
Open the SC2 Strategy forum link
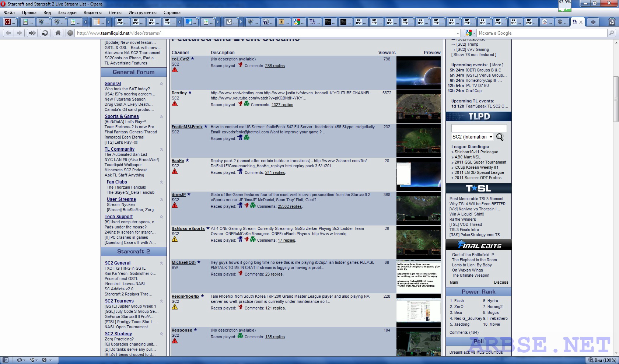coord(118,334)
